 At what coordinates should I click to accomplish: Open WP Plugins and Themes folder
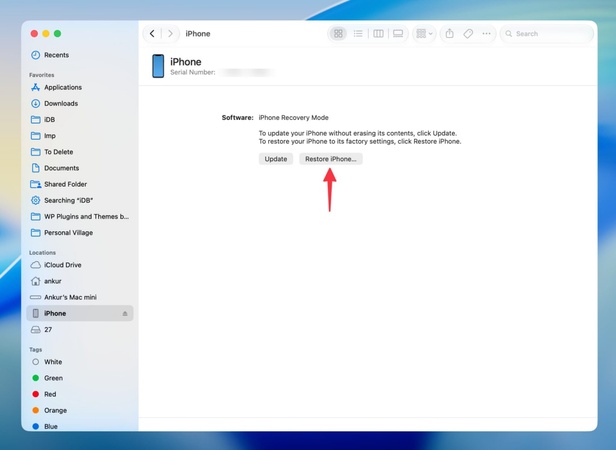click(80, 217)
